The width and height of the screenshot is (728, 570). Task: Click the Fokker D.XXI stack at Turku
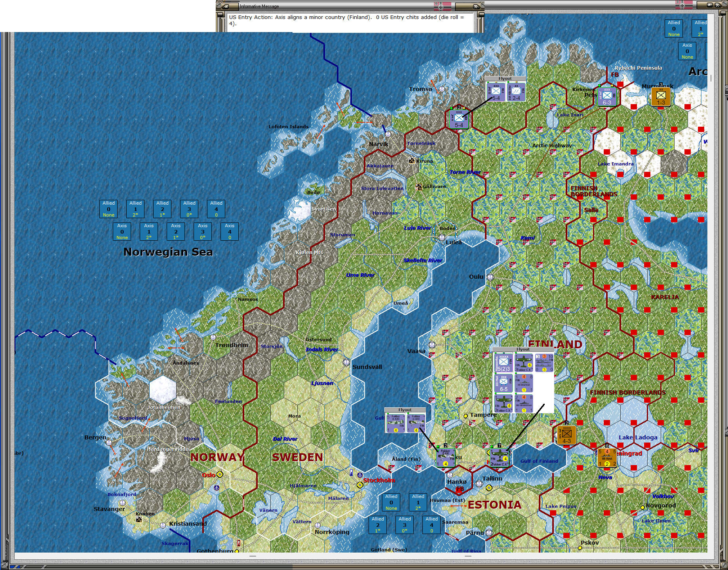[446, 458]
